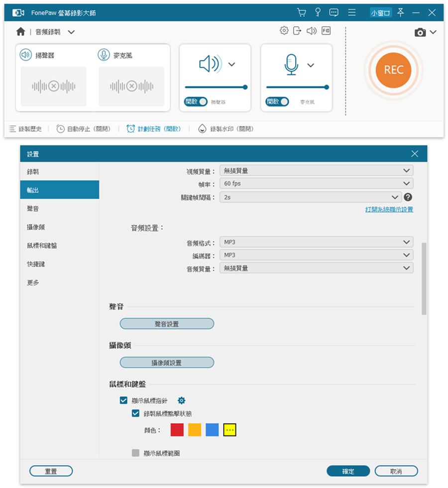Click the 小窗口 mini window button
This screenshot has width=448, height=488.
380,13
